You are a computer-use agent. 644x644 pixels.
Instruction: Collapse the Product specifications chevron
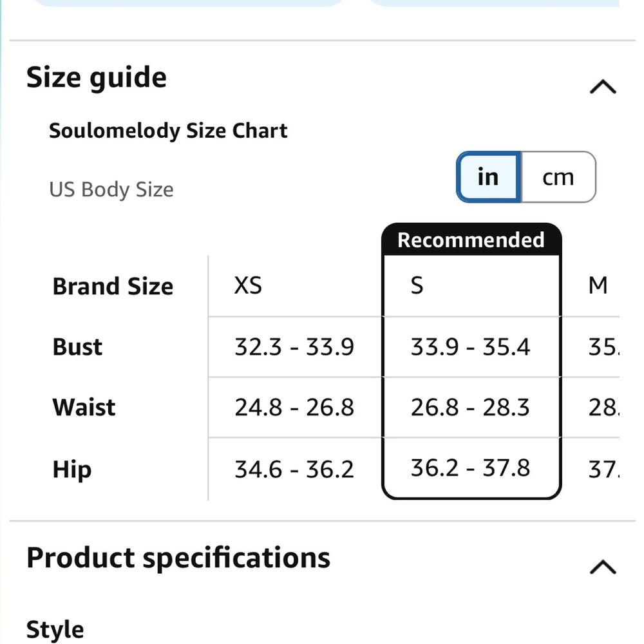(603, 567)
